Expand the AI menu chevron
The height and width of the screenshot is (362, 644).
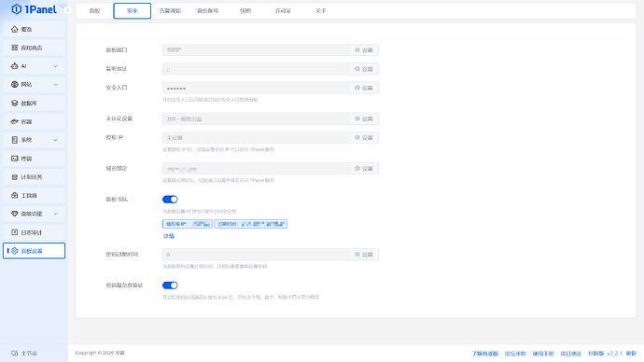pyautogui.click(x=55, y=66)
